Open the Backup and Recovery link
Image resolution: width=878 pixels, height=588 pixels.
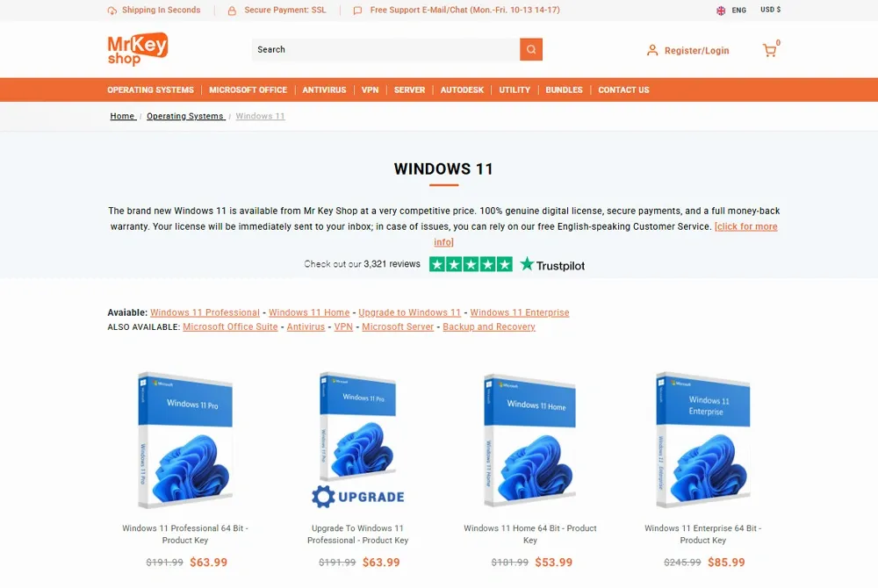click(x=489, y=326)
